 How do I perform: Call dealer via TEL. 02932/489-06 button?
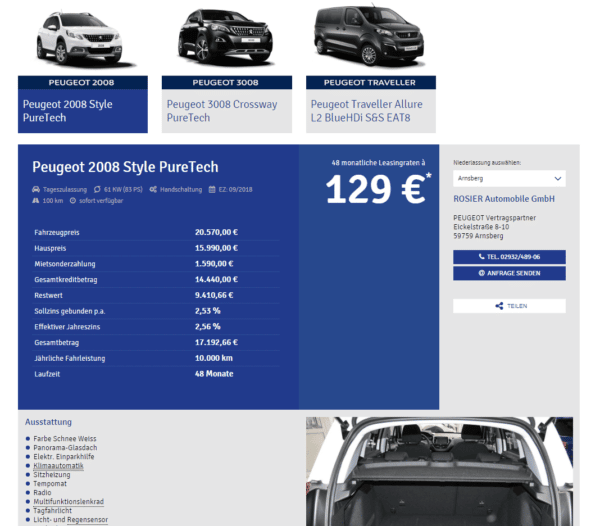(509, 257)
